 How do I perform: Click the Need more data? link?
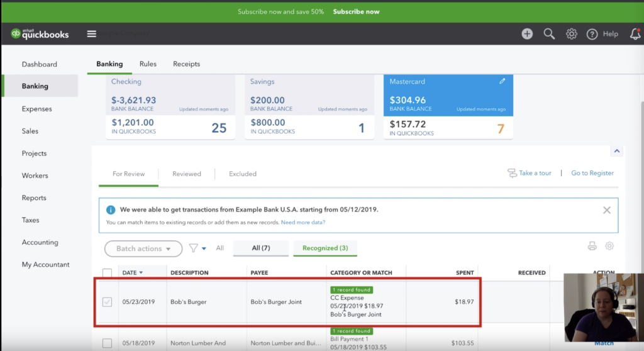pos(303,222)
